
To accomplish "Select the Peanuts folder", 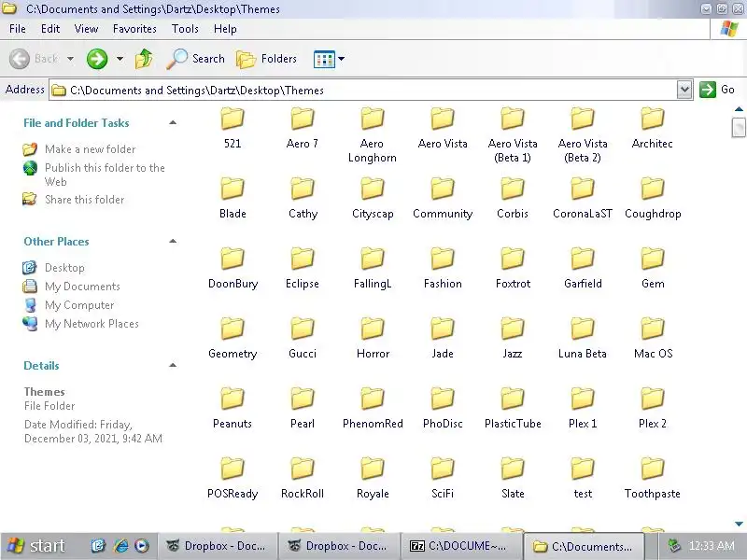I will click(x=233, y=409).
